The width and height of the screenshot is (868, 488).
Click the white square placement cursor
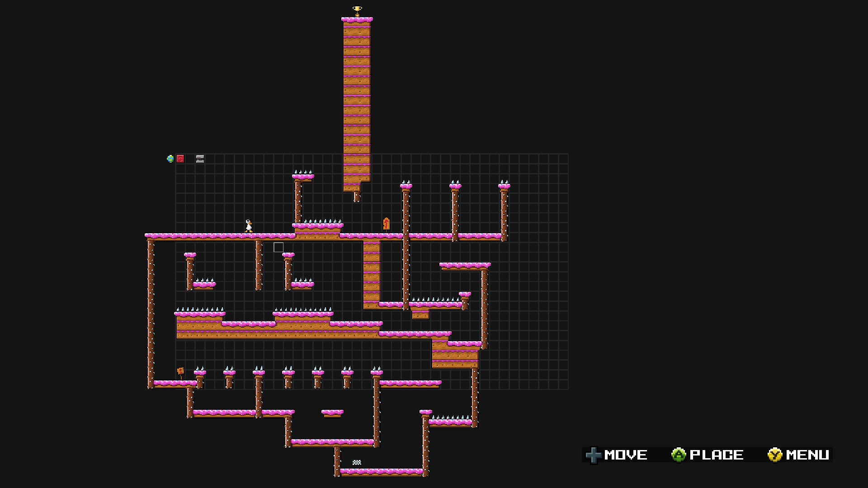[x=278, y=247]
